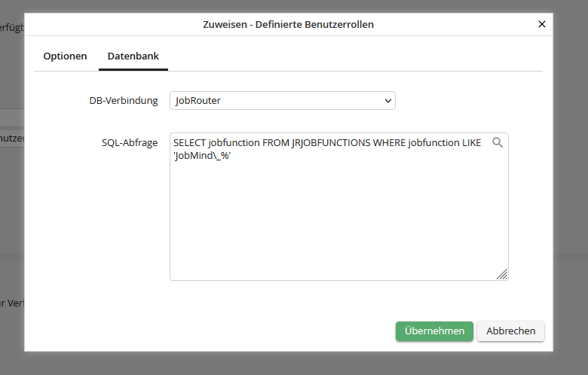Click inside the empty SQL query text area
Screen dimensions: 588x375
pyautogui.click(x=338, y=226)
